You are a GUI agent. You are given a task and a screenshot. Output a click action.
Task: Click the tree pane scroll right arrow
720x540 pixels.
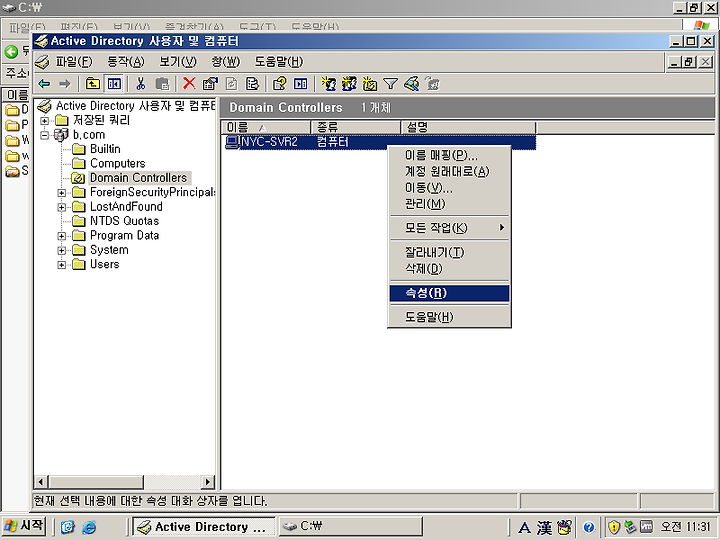point(208,482)
